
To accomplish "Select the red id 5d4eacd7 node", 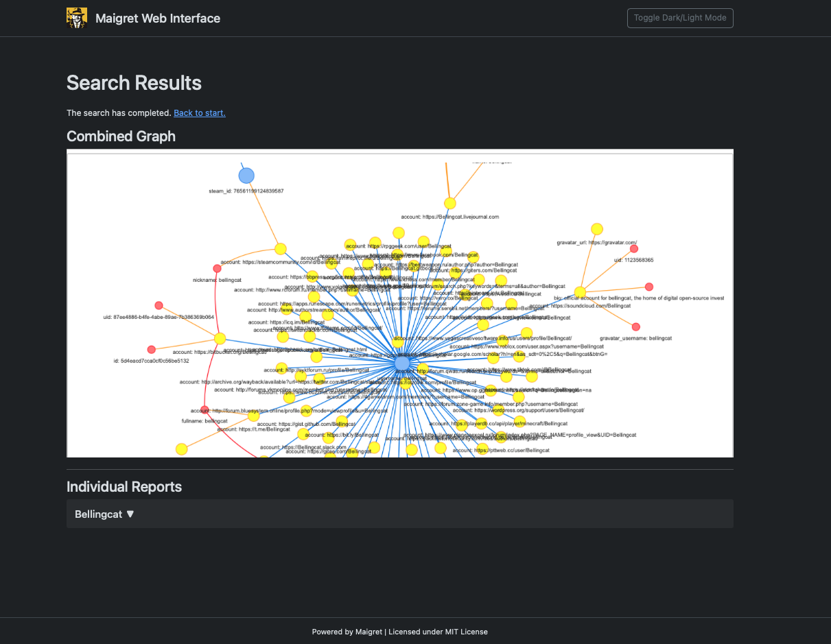I will click(x=152, y=350).
